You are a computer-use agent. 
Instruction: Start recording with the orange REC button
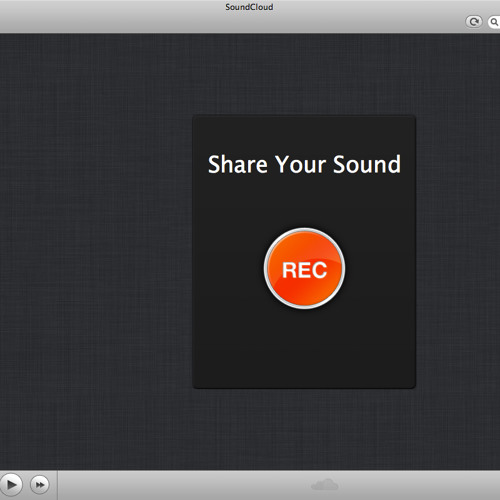pos(304,269)
